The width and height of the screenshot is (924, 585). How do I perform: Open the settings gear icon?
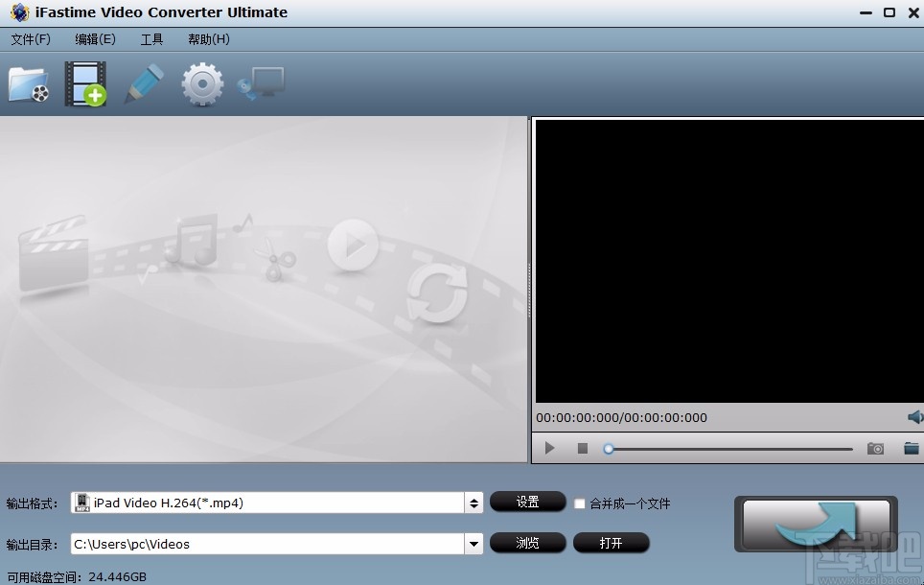(200, 83)
